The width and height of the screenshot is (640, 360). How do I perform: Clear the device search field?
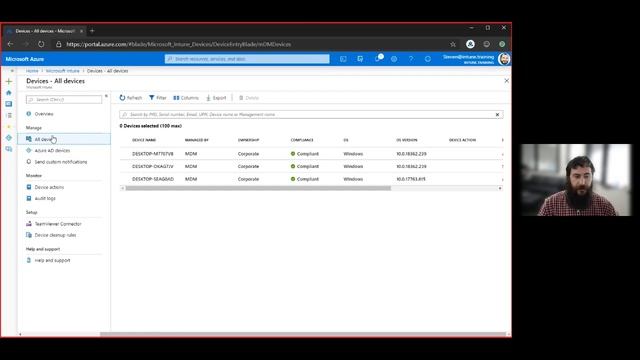[497, 115]
